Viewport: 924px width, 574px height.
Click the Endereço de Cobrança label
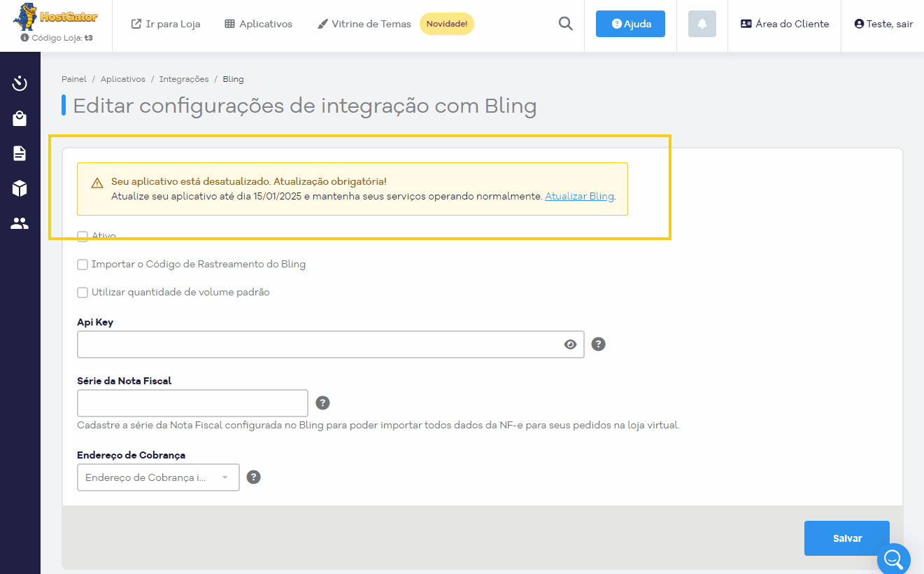132,455
